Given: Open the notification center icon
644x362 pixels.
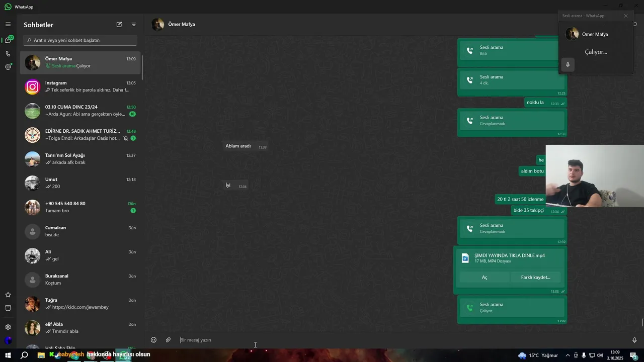Looking at the screenshot, I should pyautogui.click(x=634, y=355).
